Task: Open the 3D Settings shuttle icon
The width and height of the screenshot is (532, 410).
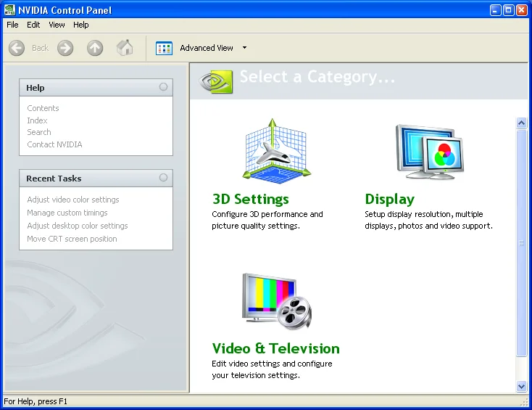Action: point(277,151)
